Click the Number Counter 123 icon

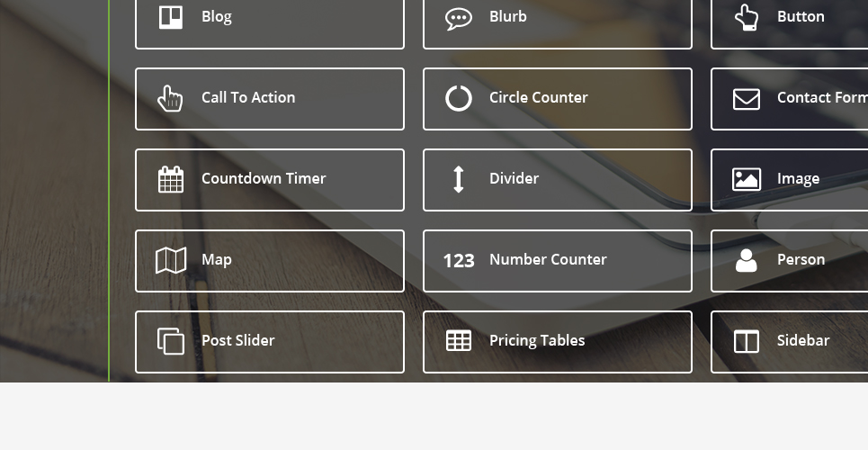459,260
